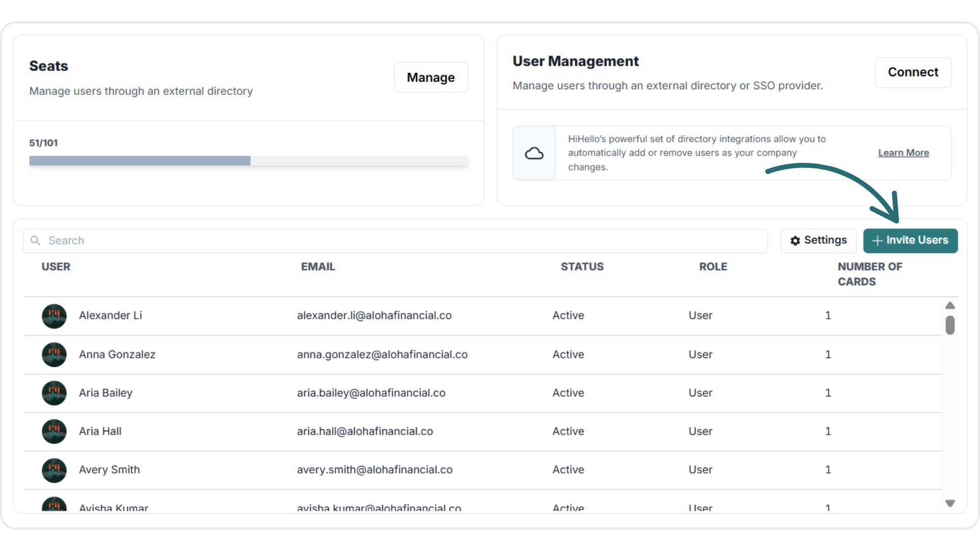Sort by the EMAIL column header
The image size is (980, 551).
tap(318, 267)
